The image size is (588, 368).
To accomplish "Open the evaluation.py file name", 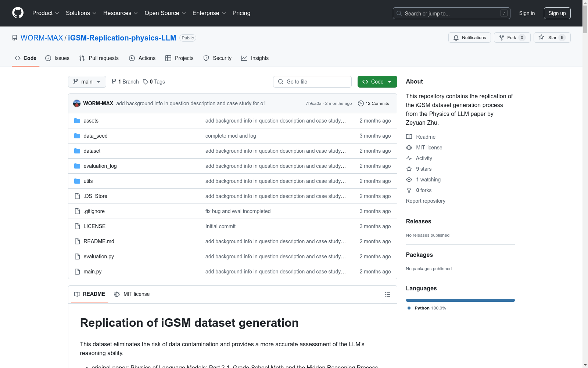I will [x=98, y=256].
